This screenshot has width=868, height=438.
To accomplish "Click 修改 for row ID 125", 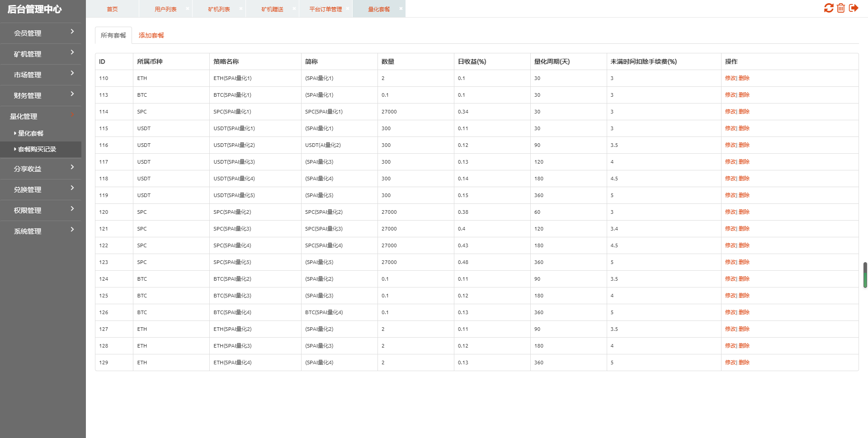I will click(730, 296).
